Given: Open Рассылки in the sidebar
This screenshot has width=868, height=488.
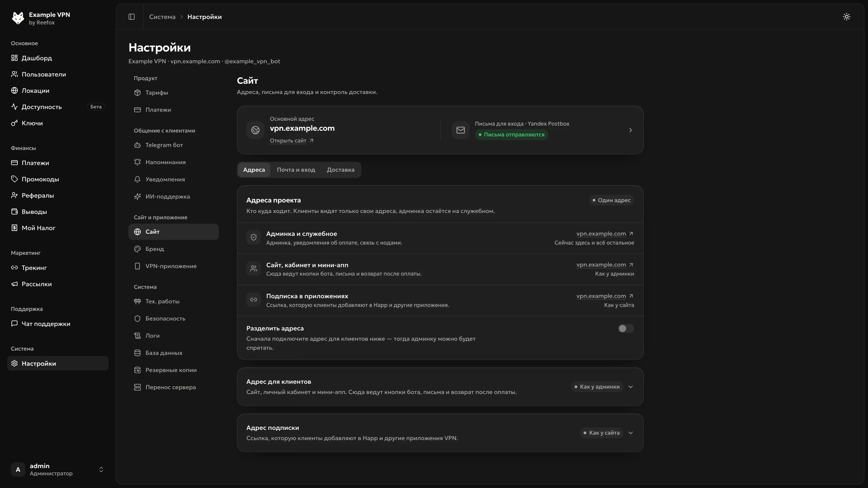Looking at the screenshot, I should (x=58, y=284).
